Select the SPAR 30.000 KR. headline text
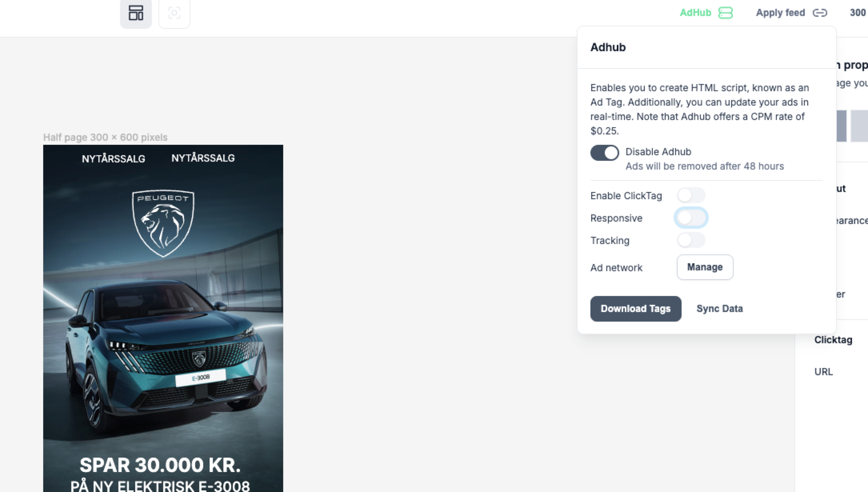The width and height of the screenshot is (868, 492). tap(160, 465)
